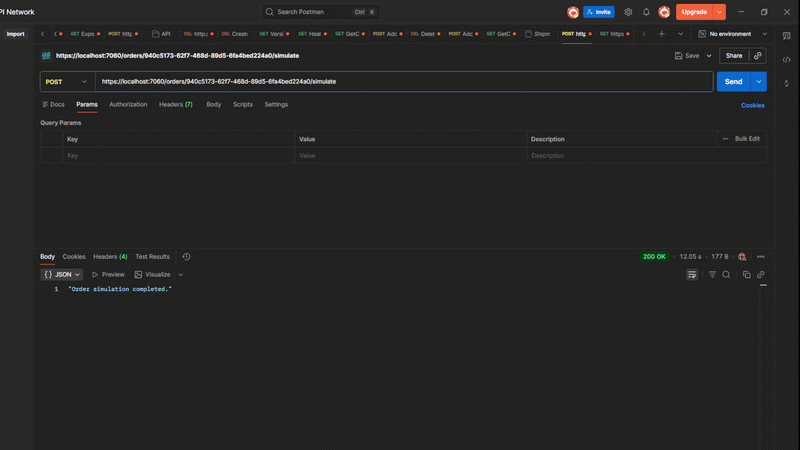Screen dimensions: 800x450
Task: Open the notifications bell
Action: 646,12
